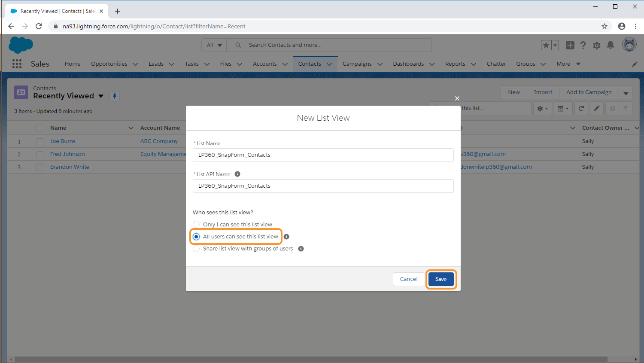Click info icon beside Share list view option
This screenshot has width=644, height=363.
[x=301, y=249]
